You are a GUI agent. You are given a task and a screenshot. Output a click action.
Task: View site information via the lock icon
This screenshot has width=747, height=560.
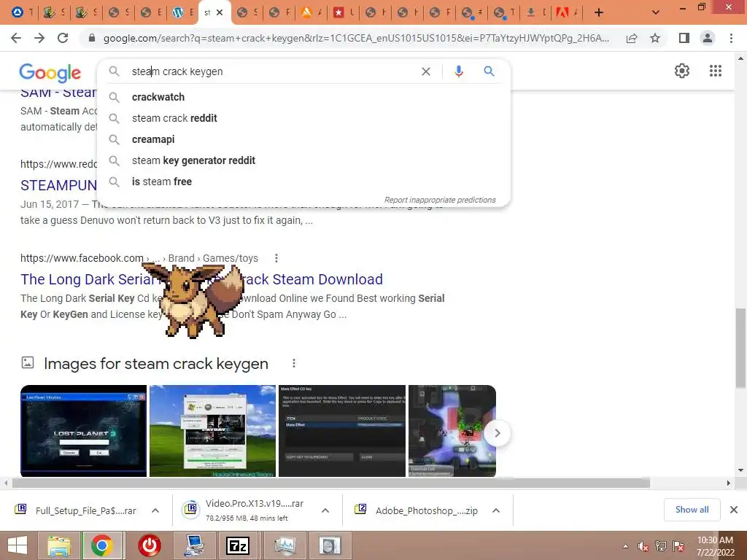[93, 38]
